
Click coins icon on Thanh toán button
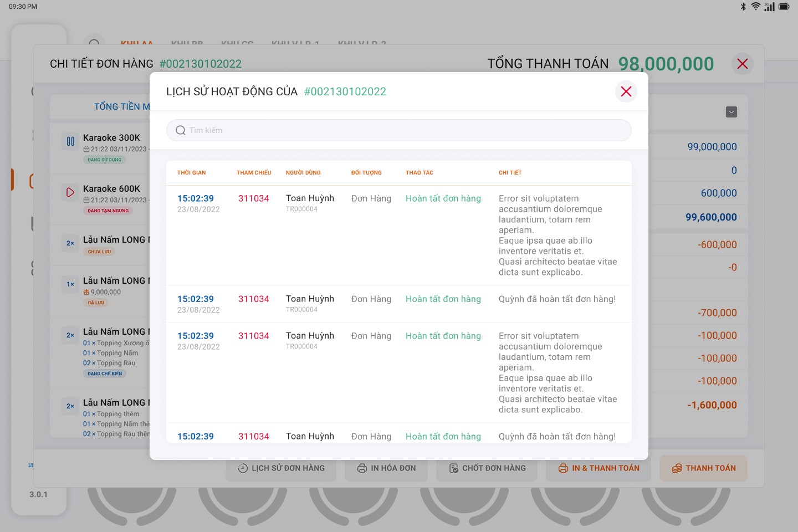click(677, 468)
